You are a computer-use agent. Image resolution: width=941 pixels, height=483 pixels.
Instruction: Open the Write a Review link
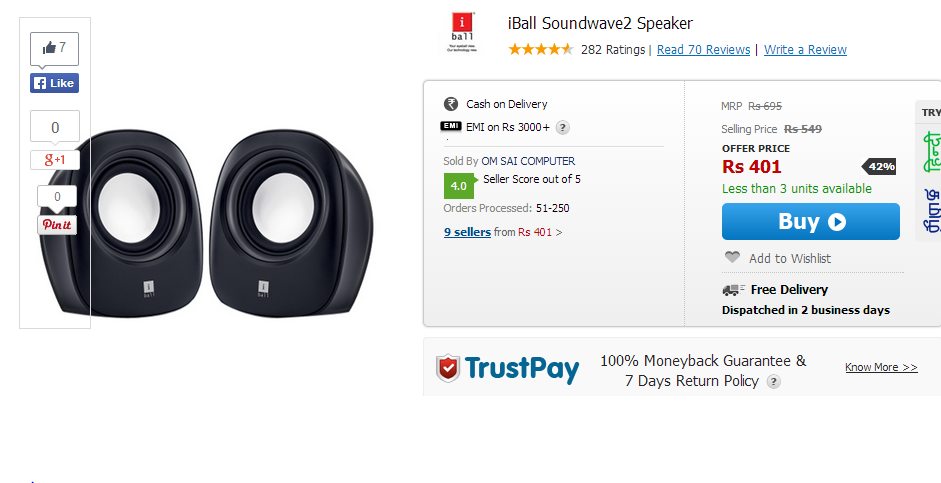[805, 50]
